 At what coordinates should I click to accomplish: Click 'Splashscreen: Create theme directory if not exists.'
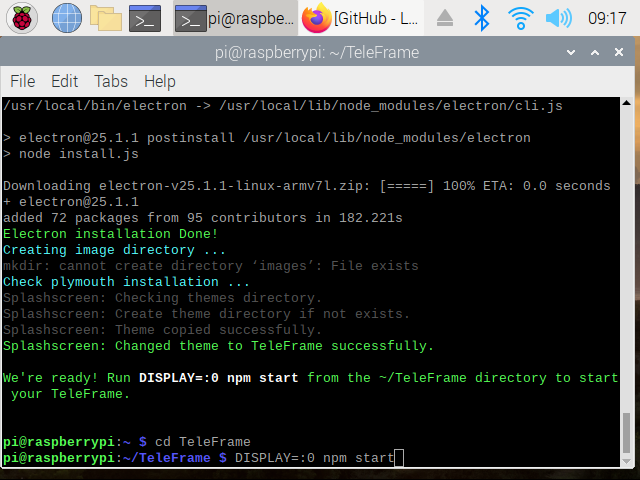click(x=207, y=314)
